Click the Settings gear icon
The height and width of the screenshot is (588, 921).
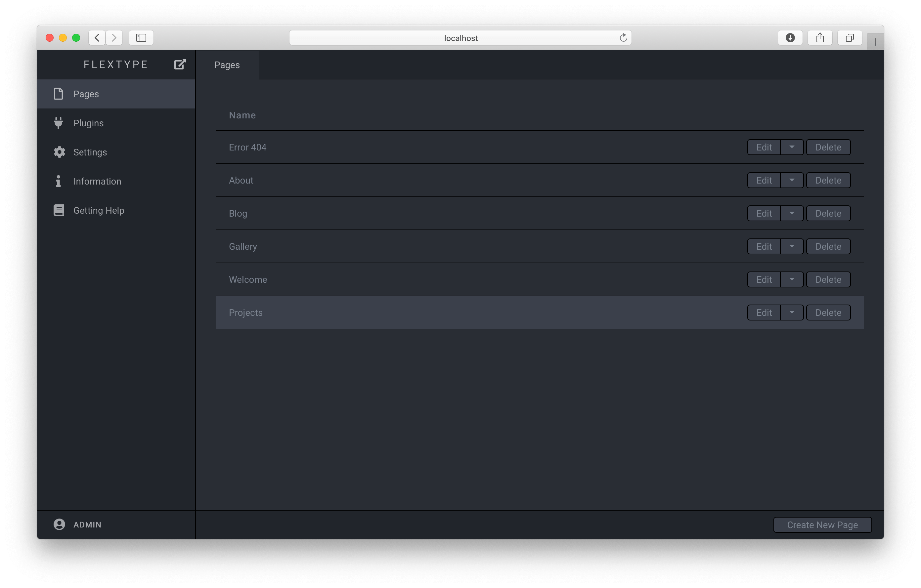tap(59, 152)
